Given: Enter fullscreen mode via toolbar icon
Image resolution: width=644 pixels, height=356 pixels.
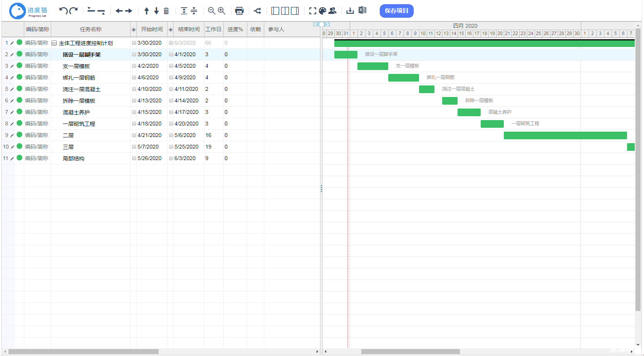Looking at the screenshot, I should pos(313,11).
